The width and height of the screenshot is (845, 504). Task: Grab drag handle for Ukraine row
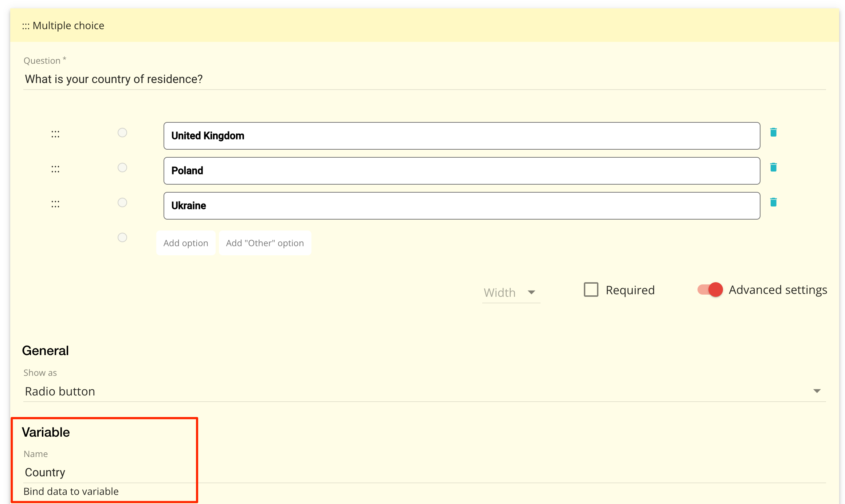point(55,204)
